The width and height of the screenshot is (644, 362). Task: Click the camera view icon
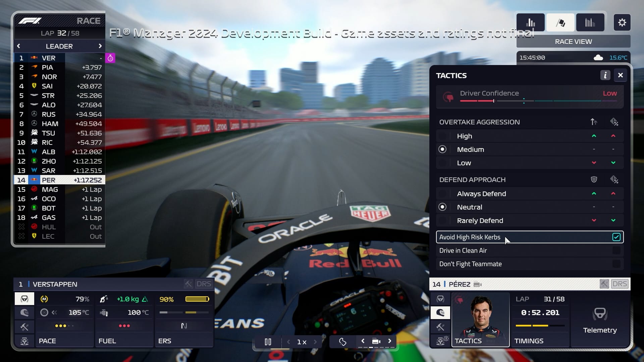pyautogui.click(x=376, y=341)
